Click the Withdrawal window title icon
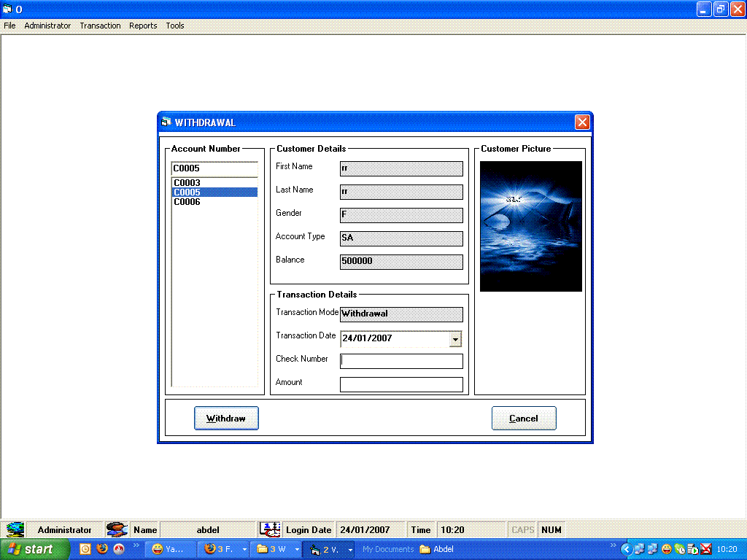This screenshot has height=560, width=747. (x=166, y=122)
